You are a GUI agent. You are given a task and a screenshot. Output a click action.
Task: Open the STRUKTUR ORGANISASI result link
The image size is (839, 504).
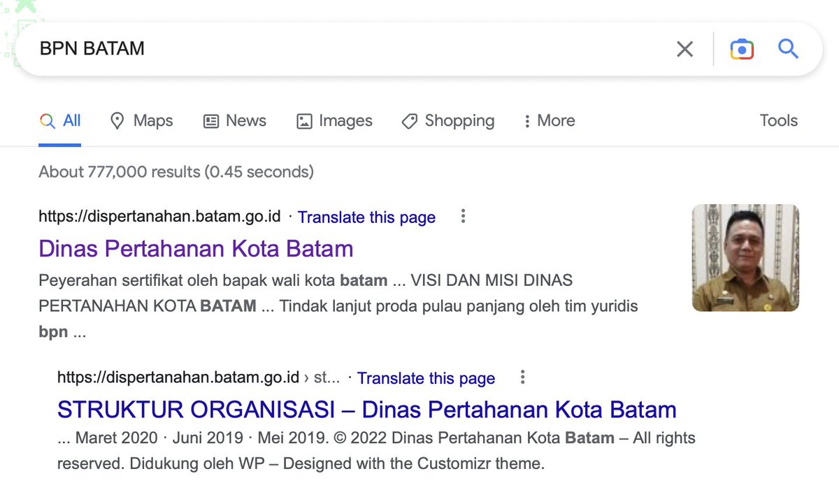point(366,410)
